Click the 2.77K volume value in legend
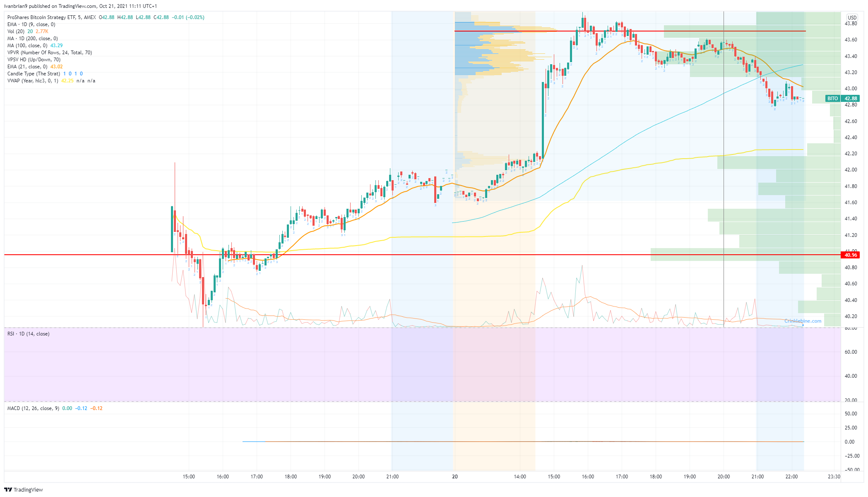This screenshot has width=868, height=497. point(42,31)
